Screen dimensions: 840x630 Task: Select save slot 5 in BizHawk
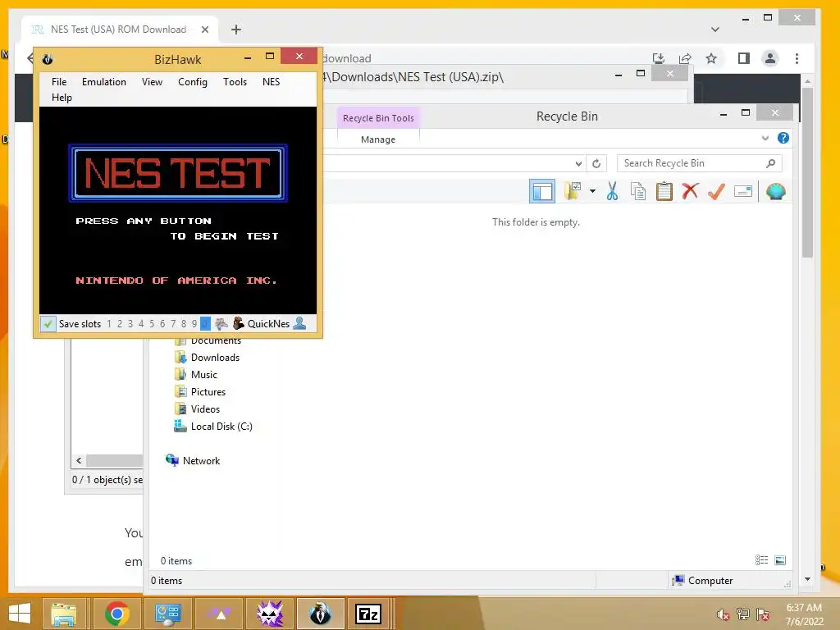click(x=152, y=323)
